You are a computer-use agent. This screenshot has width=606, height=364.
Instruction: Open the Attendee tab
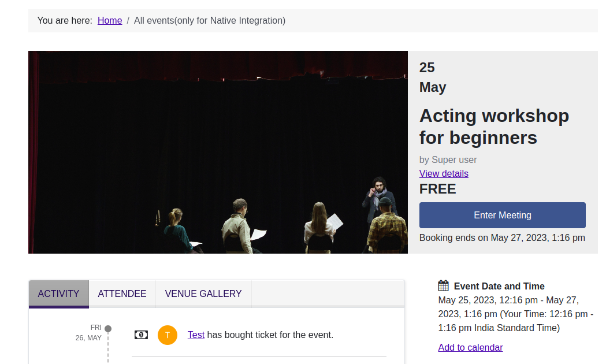pyautogui.click(x=122, y=294)
